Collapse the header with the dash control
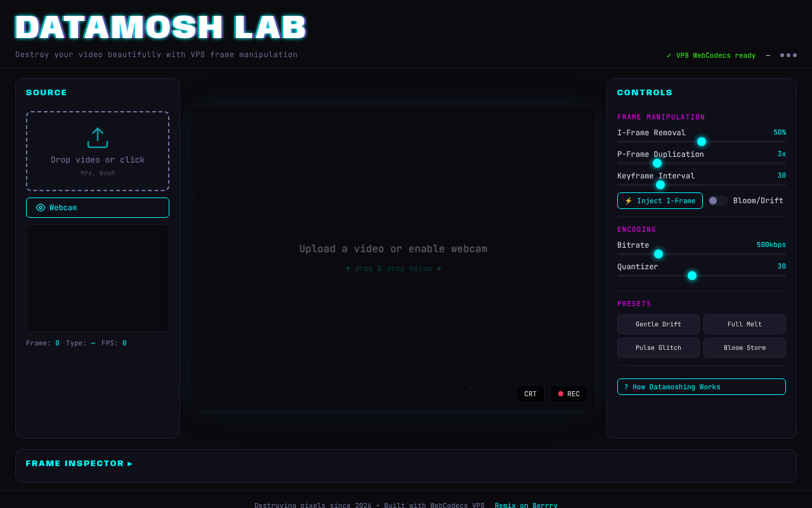Screen dimensions: 812x508 point(768,55)
